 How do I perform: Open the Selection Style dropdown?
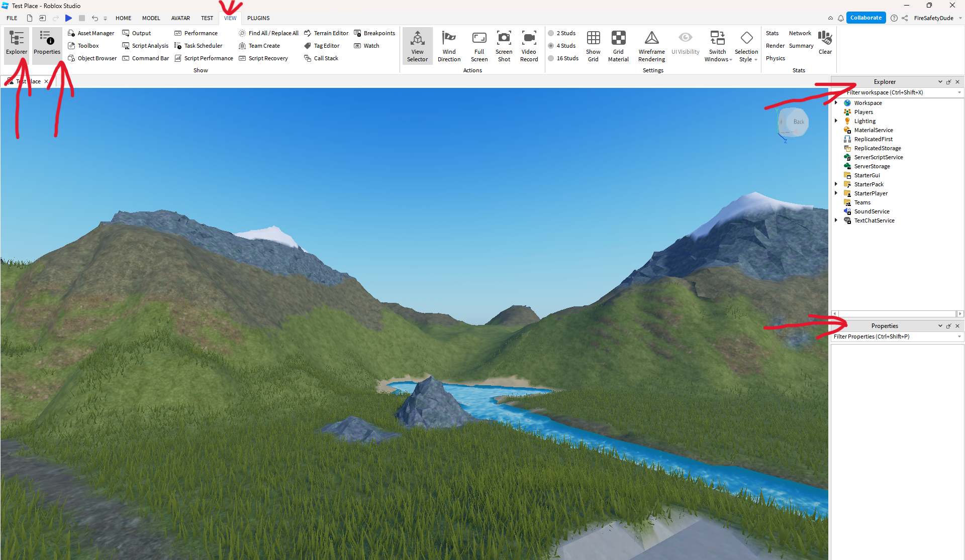coord(747,45)
